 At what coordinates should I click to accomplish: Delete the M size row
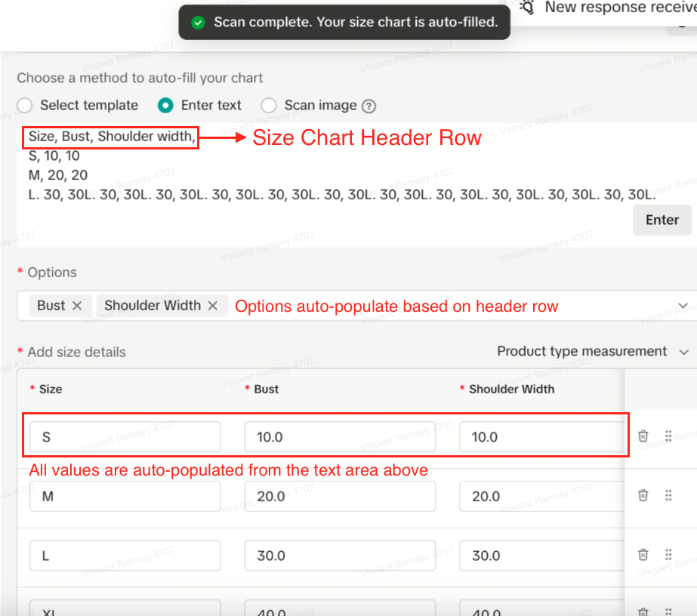(x=643, y=495)
